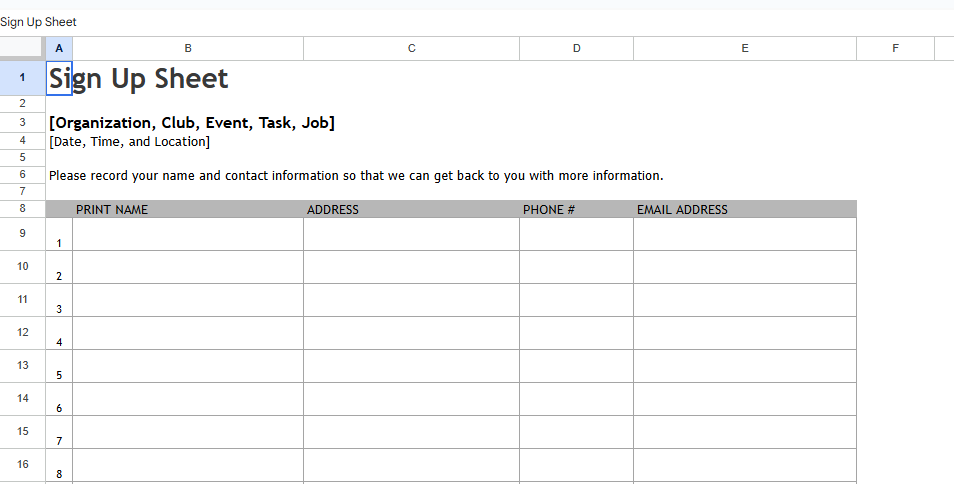Select row 1 header

coord(22,77)
